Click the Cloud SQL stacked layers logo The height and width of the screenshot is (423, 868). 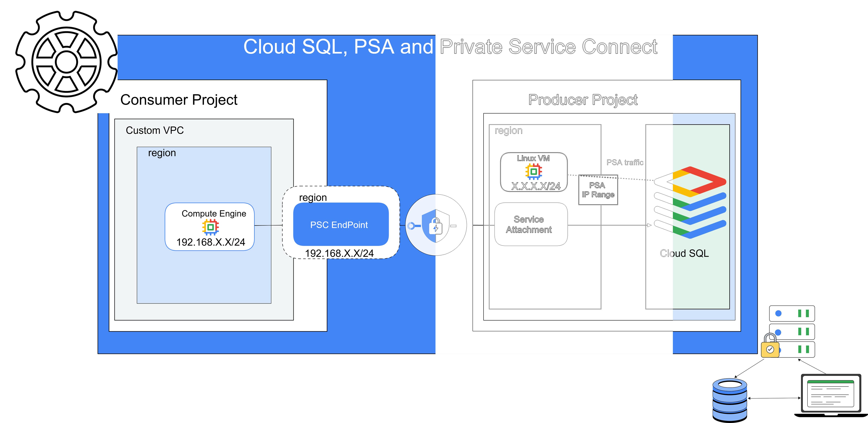click(690, 202)
